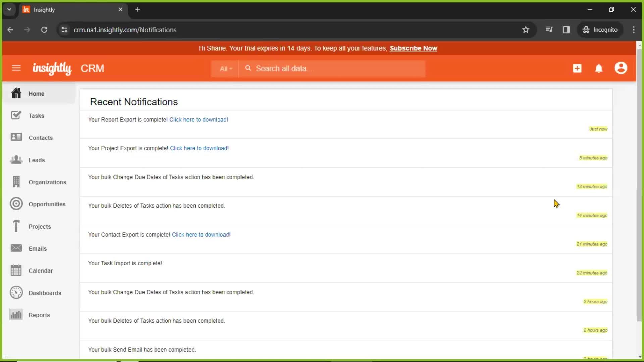Select the Dashboards menu item
644x362 pixels.
(x=45, y=293)
